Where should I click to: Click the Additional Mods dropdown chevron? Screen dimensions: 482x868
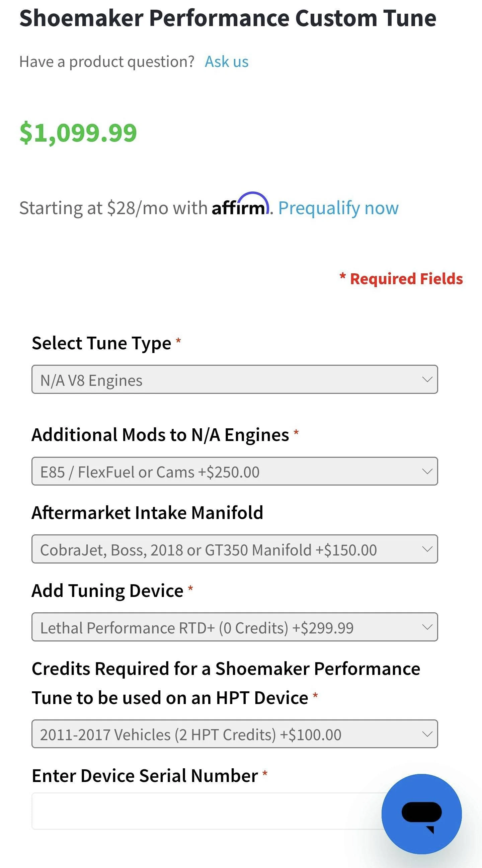click(427, 471)
